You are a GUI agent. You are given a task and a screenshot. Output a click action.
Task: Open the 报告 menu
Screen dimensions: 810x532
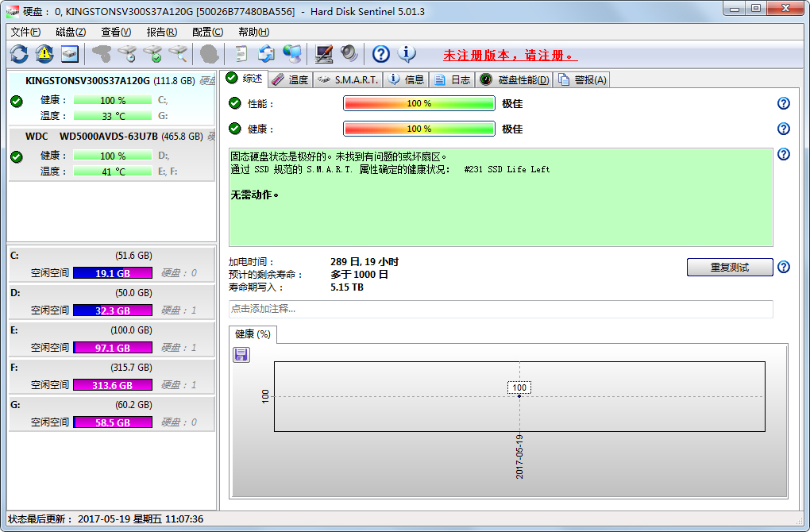pyautogui.click(x=162, y=32)
